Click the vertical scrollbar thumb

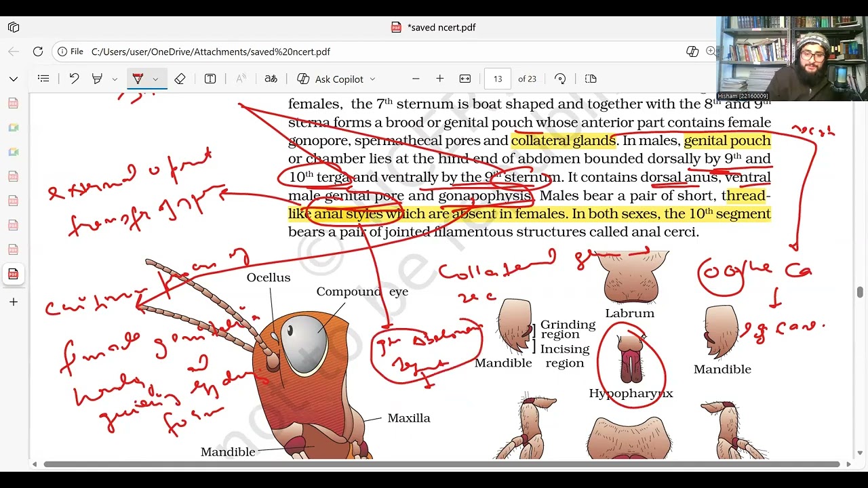click(x=860, y=292)
